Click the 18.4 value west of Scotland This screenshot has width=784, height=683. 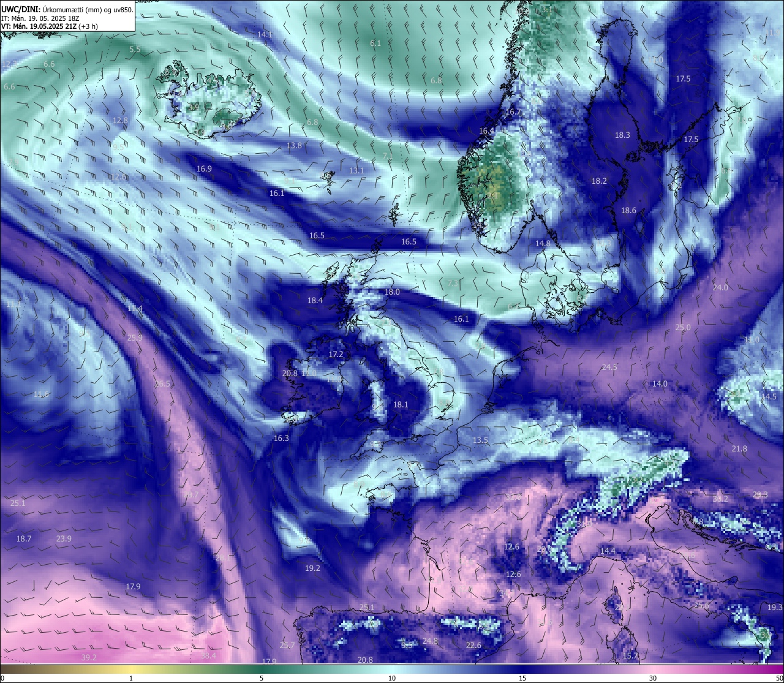coord(315,300)
